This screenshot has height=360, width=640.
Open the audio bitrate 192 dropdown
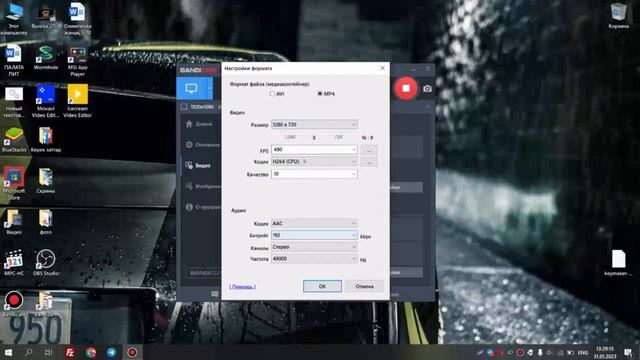pos(314,235)
